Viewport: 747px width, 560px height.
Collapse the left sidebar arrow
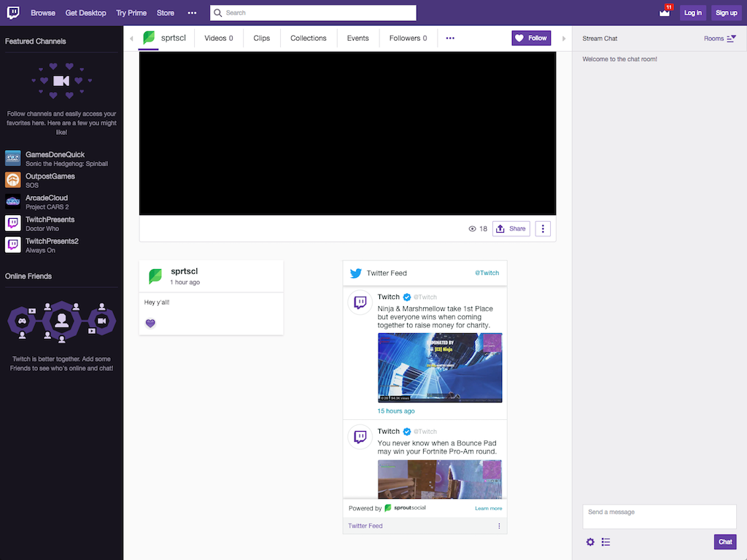tap(131, 39)
